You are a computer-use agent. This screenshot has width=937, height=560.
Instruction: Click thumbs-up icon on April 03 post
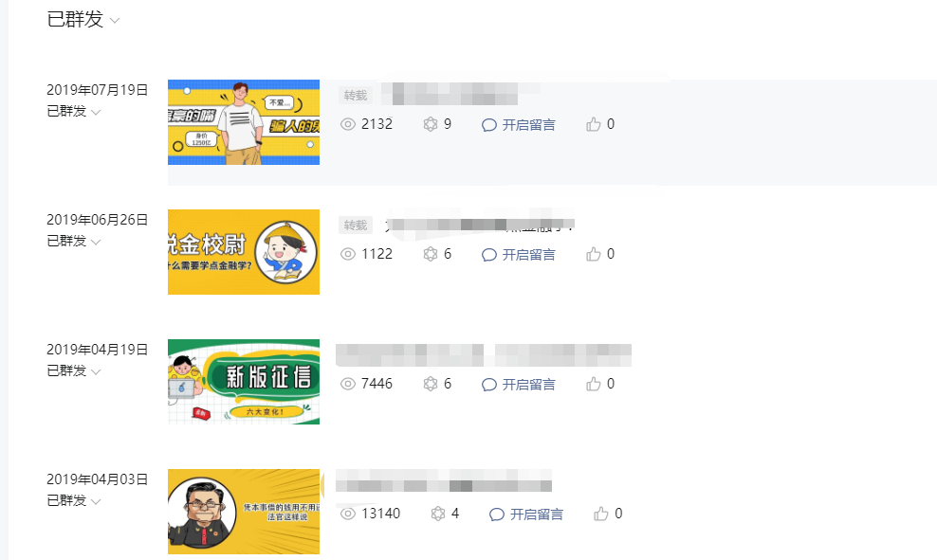tap(600, 514)
